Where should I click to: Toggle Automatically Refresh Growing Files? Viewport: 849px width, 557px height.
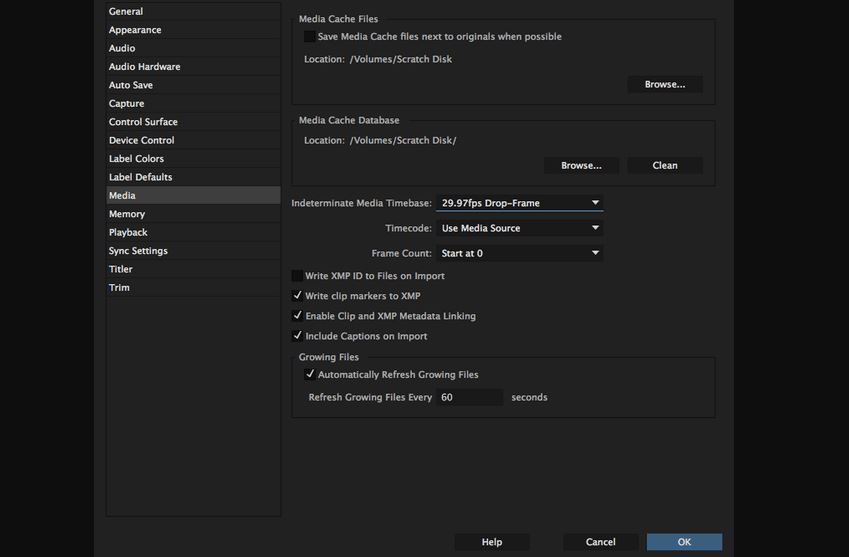(x=310, y=374)
